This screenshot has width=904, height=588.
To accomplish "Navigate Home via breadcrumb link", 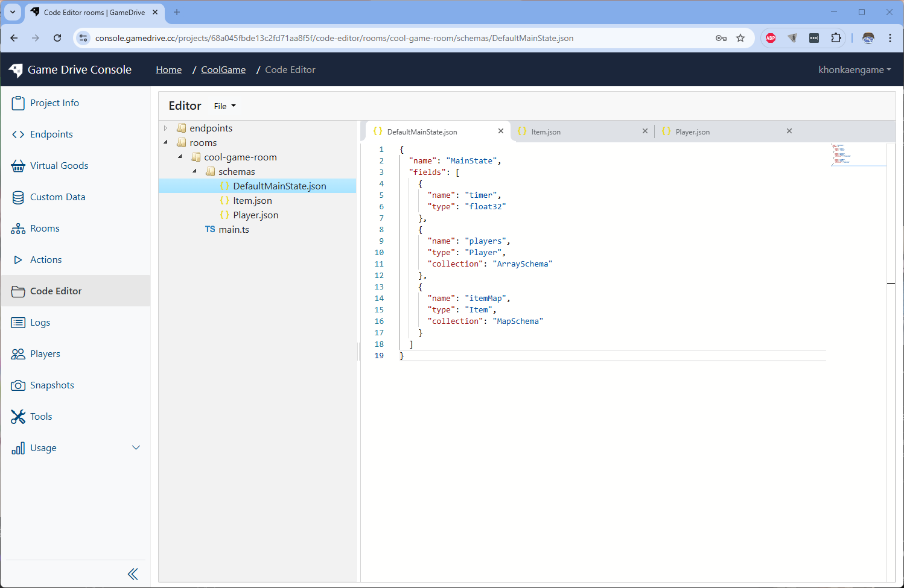I will point(168,69).
